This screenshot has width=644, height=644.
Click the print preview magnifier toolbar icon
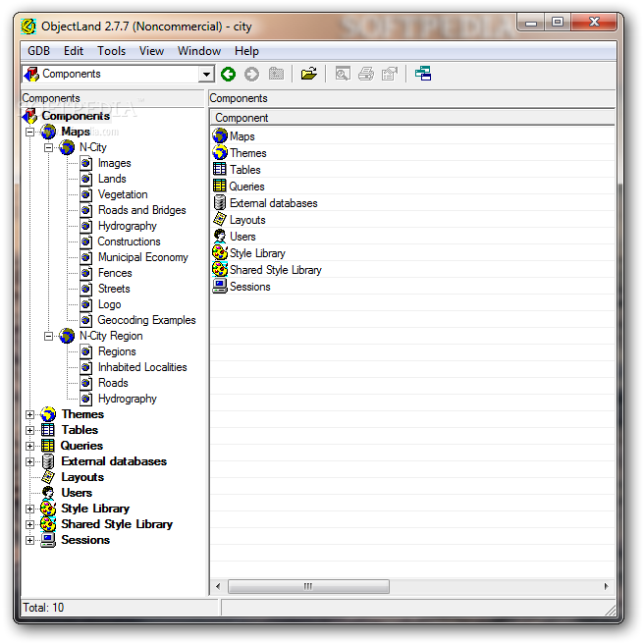click(x=343, y=74)
